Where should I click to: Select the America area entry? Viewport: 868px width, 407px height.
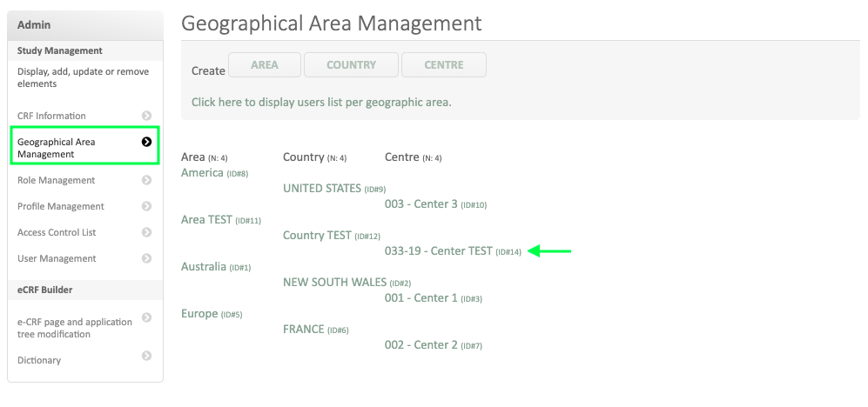click(x=202, y=173)
